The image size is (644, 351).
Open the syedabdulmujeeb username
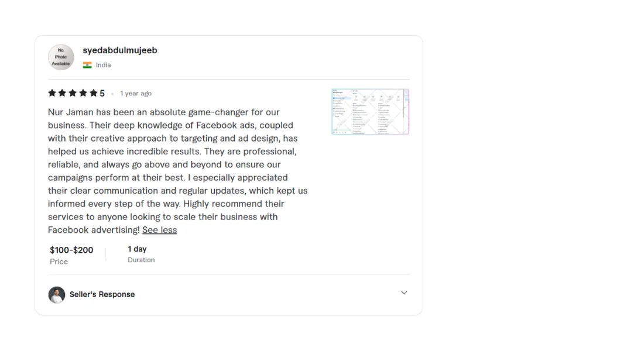pos(120,50)
